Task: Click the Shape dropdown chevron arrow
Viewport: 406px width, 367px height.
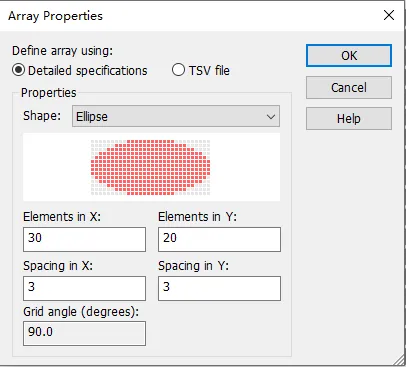Action: (271, 117)
